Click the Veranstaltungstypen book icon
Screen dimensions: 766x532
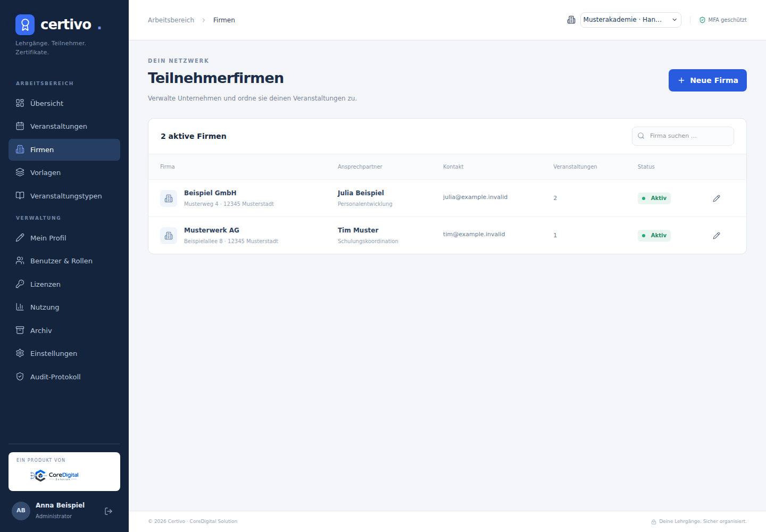(x=20, y=196)
